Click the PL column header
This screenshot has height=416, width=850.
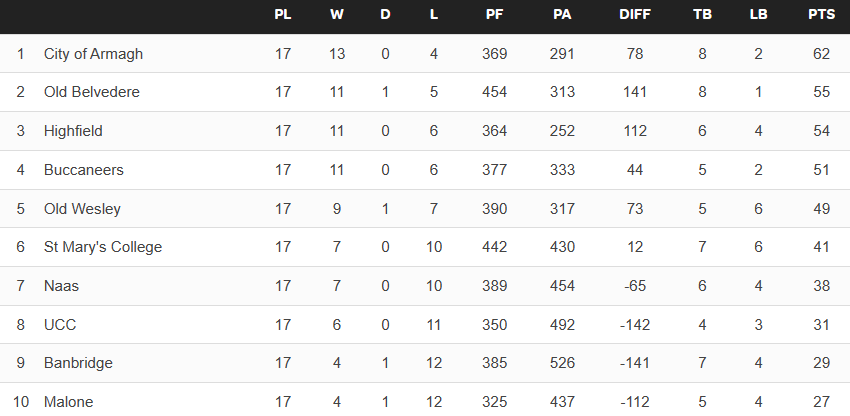click(283, 15)
